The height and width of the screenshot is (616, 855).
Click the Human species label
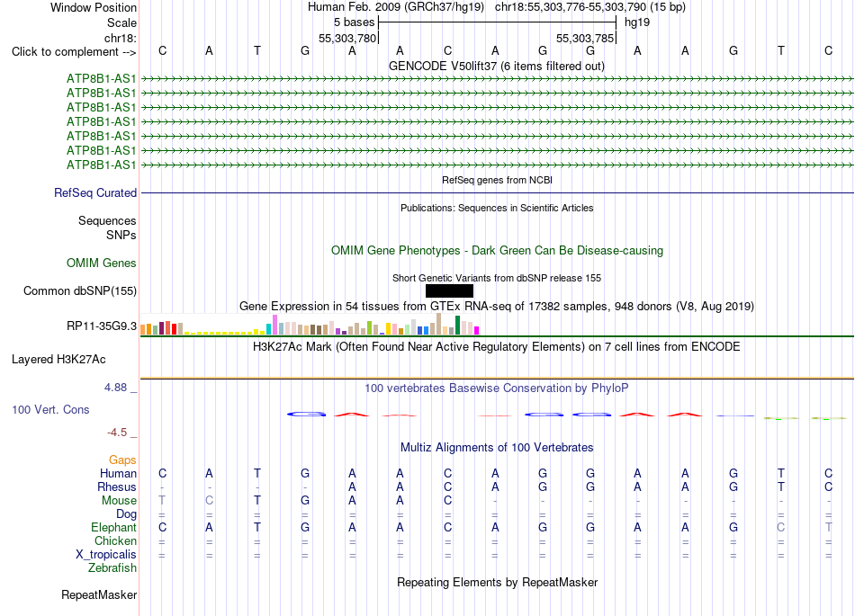pos(118,473)
